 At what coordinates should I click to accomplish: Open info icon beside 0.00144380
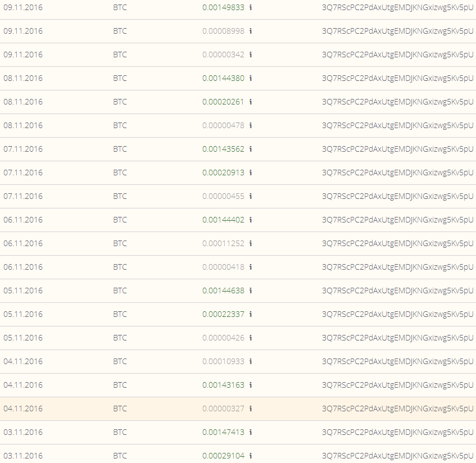click(x=251, y=78)
